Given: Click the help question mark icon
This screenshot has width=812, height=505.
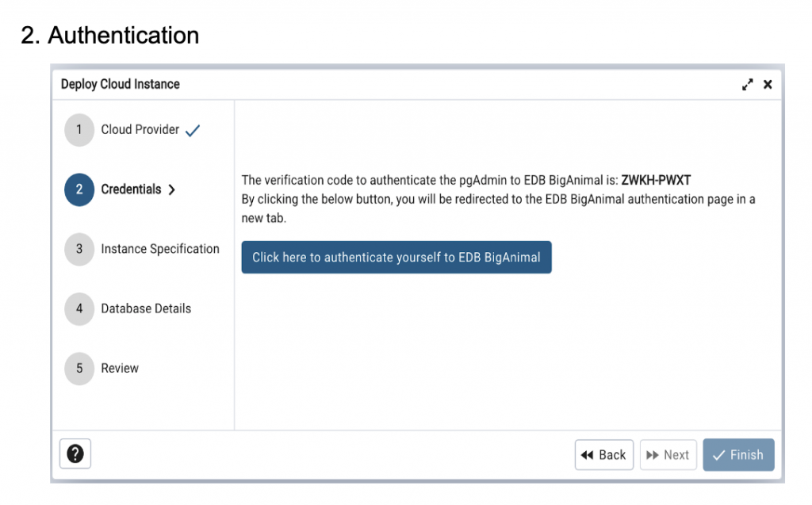Looking at the screenshot, I should [x=75, y=453].
